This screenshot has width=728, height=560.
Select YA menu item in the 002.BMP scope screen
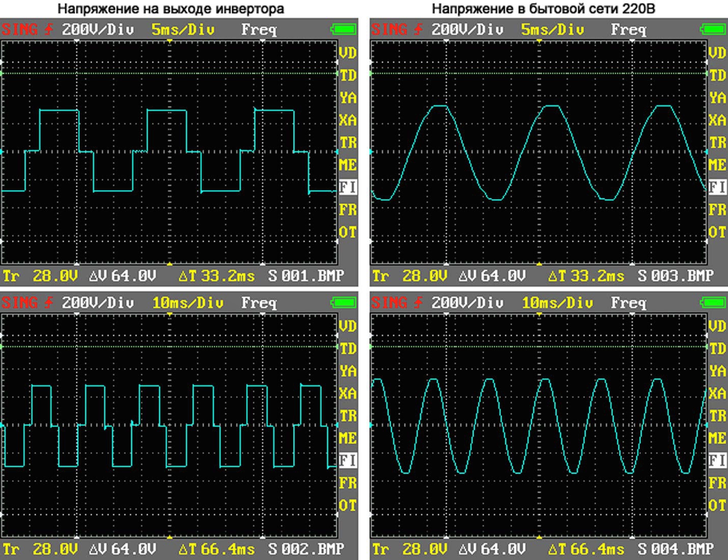coord(348,371)
